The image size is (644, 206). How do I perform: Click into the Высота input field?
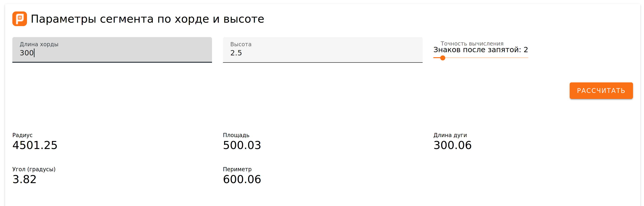click(x=322, y=53)
